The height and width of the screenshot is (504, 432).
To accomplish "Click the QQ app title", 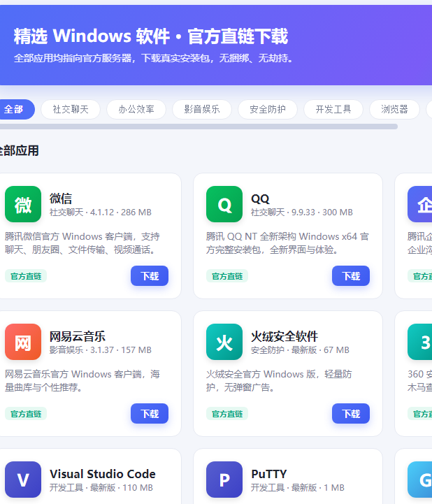I will pyautogui.click(x=260, y=199).
